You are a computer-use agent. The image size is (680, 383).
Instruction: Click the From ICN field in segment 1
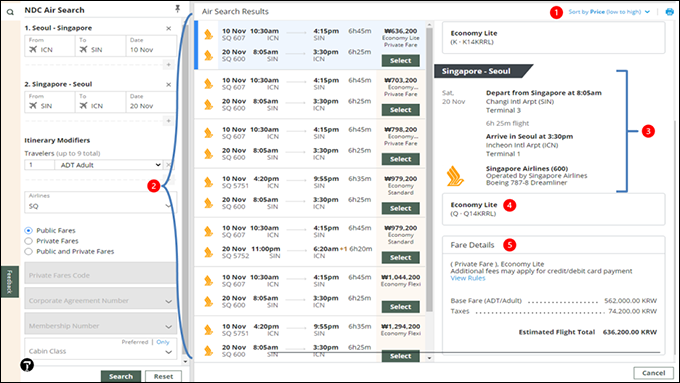(49, 46)
